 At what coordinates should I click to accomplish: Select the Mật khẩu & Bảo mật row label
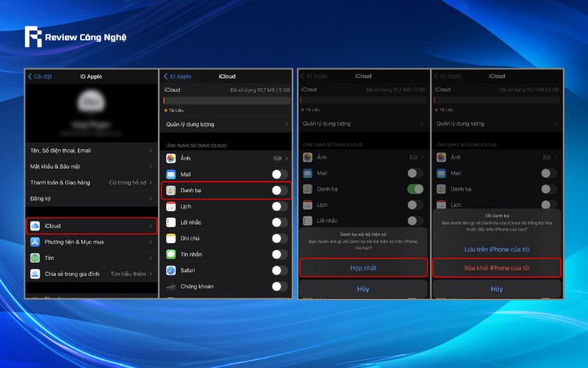(x=55, y=166)
